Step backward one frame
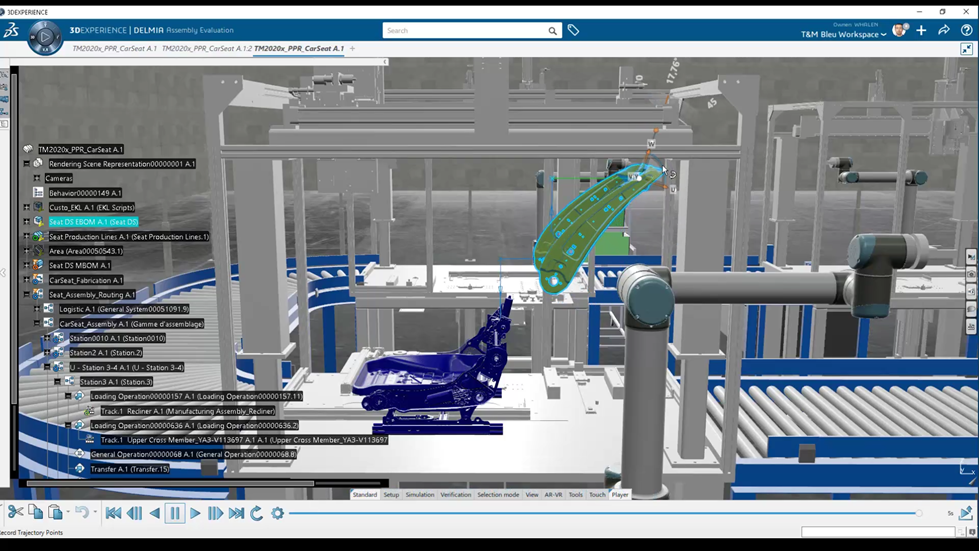 pyautogui.click(x=134, y=513)
